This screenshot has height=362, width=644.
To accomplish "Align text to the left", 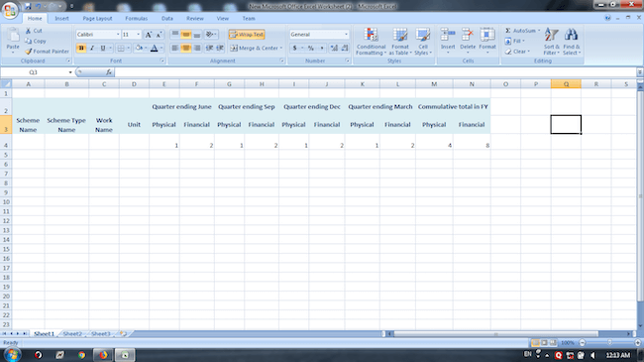I will (175, 49).
